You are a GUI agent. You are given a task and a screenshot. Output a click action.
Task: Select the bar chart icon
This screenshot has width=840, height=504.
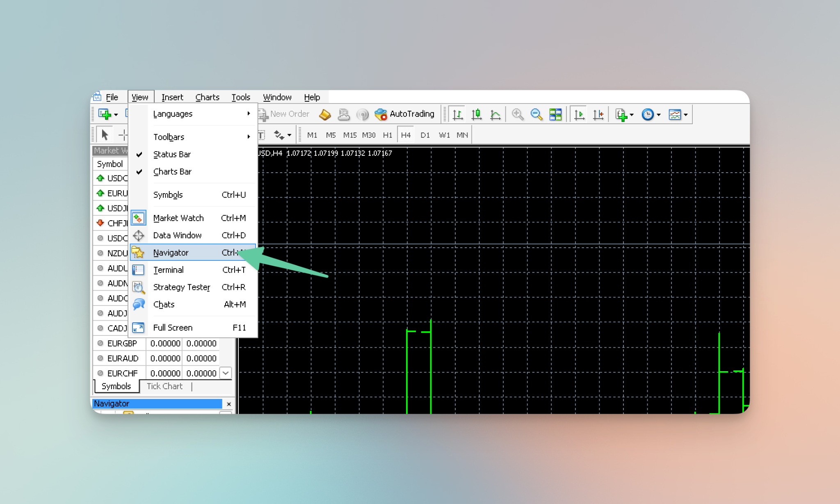point(457,114)
